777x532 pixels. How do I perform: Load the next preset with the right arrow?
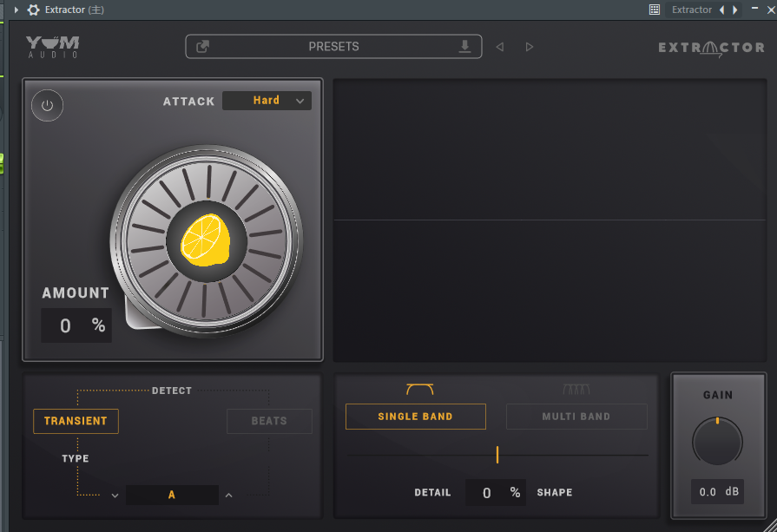[x=530, y=47]
